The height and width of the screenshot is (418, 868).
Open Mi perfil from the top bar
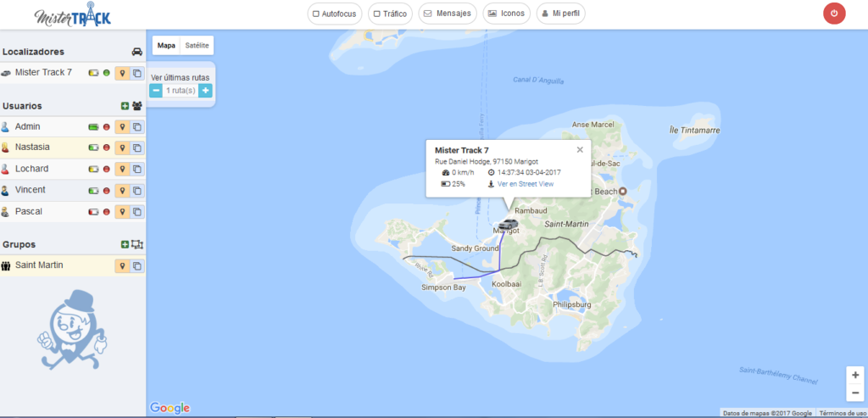coord(561,14)
